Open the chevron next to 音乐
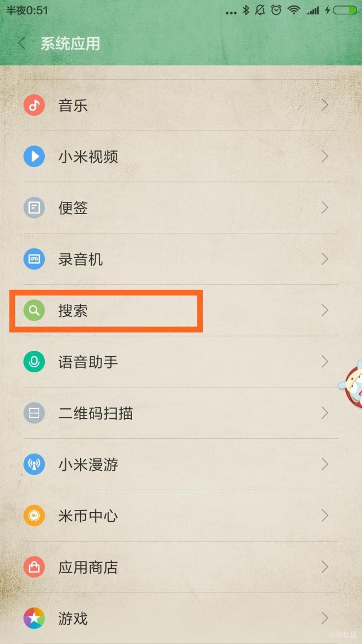Viewport: 362px width, 644px height. tap(324, 105)
